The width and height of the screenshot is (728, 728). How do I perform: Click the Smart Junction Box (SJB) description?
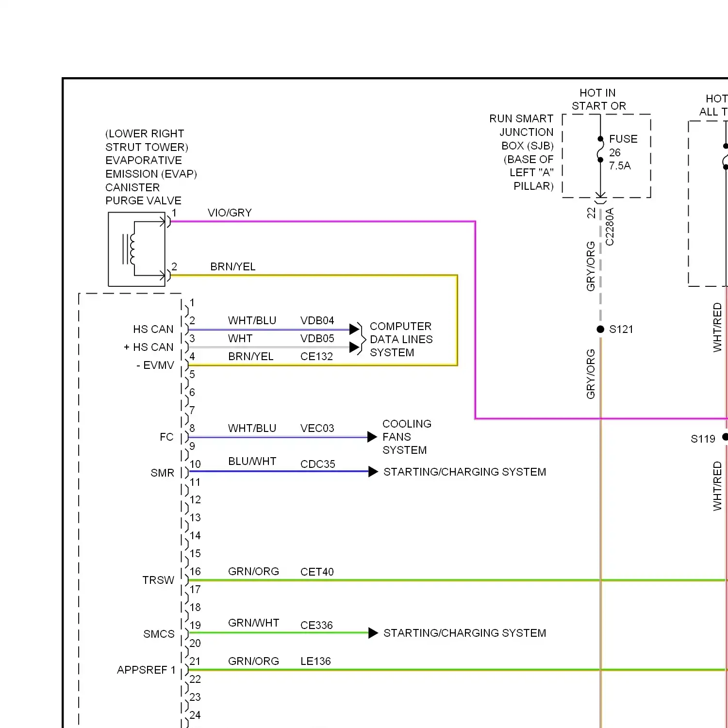(521, 152)
